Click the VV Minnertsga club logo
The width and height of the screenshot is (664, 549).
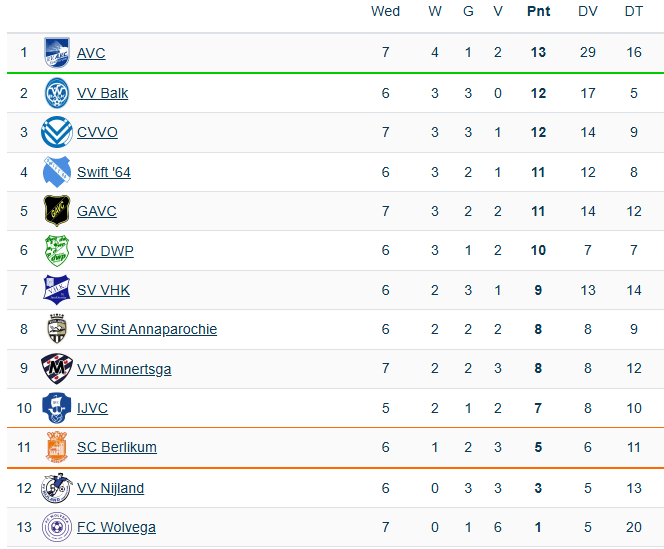click(x=56, y=369)
